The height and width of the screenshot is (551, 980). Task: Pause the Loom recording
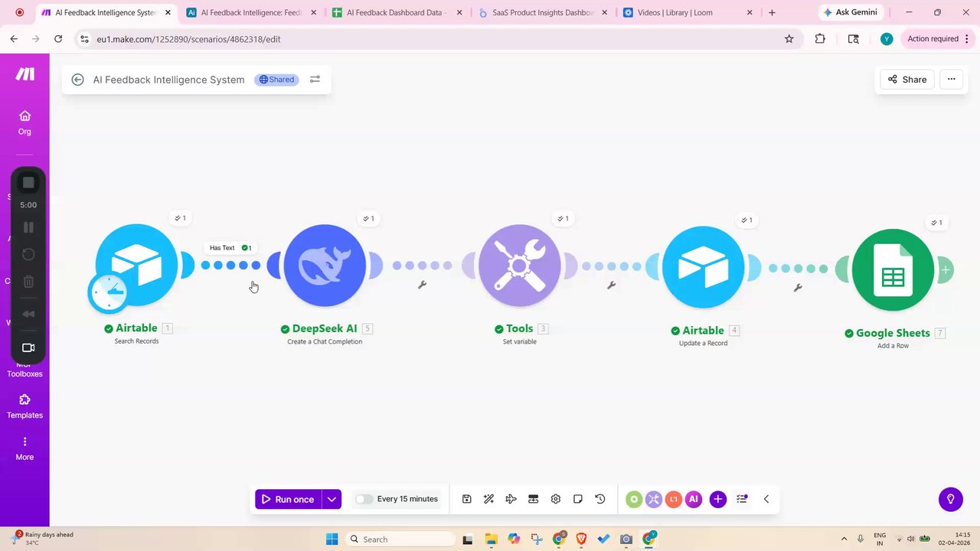coord(28,227)
